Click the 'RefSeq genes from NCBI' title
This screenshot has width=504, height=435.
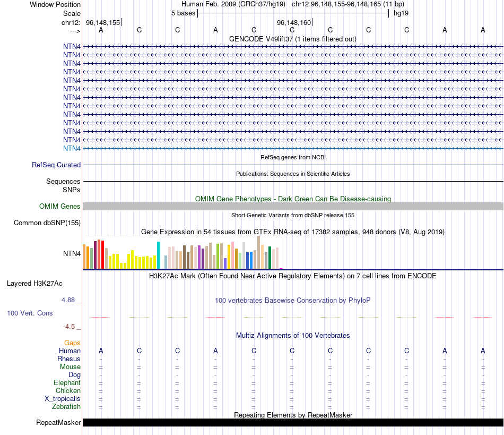pyautogui.click(x=293, y=157)
